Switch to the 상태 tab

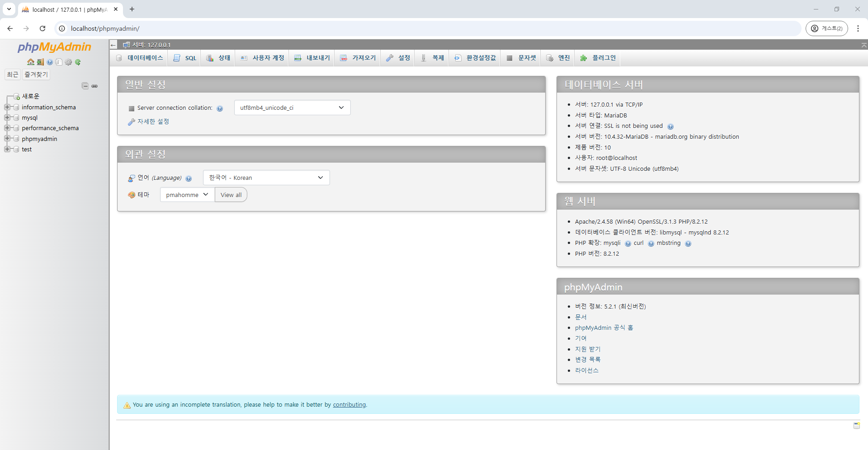tap(218, 58)
